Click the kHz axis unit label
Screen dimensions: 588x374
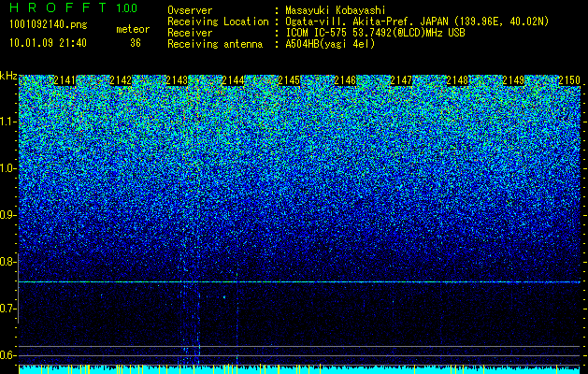[8, 76]
